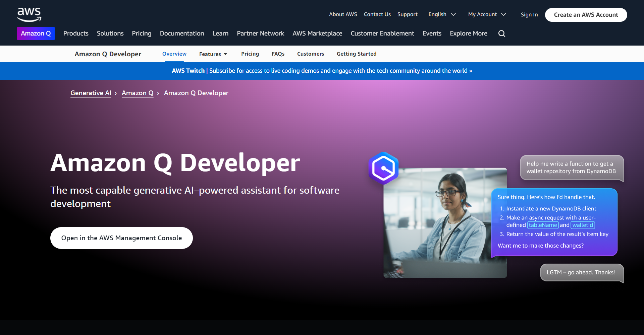The height and width of the screenshot is (335, 644).
Task: Open the AWS Twitch subscribe banner
Action: [x=322, y=71]
